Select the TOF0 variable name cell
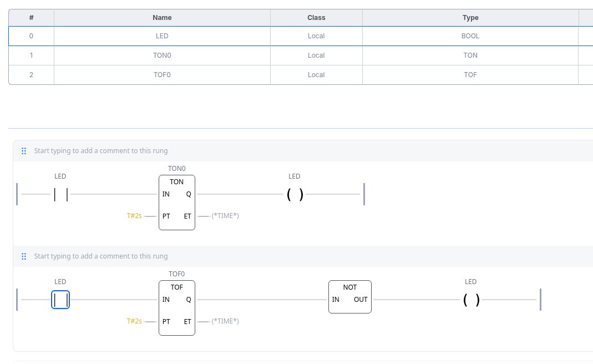593x364 pixels. tap(162, 75)
